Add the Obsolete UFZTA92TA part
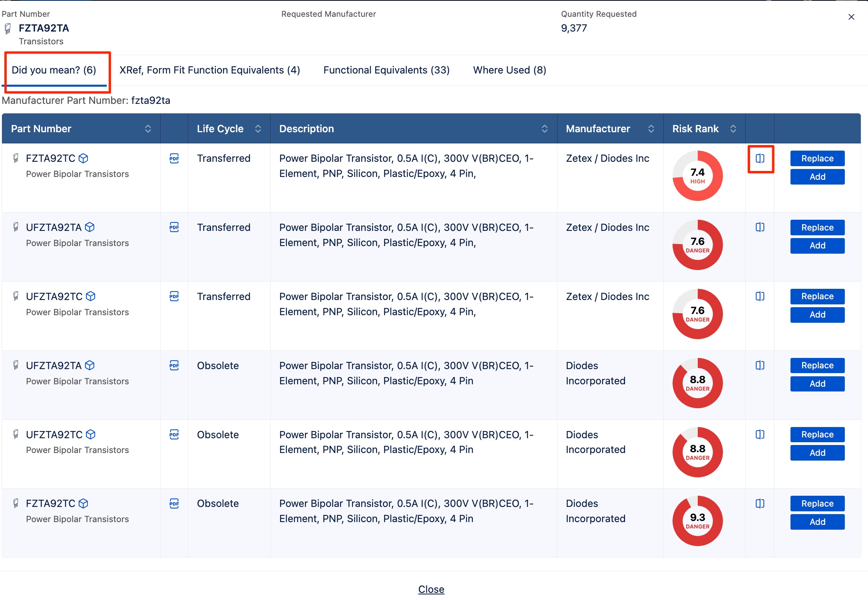Screen dimensions: 868x600 817,384
